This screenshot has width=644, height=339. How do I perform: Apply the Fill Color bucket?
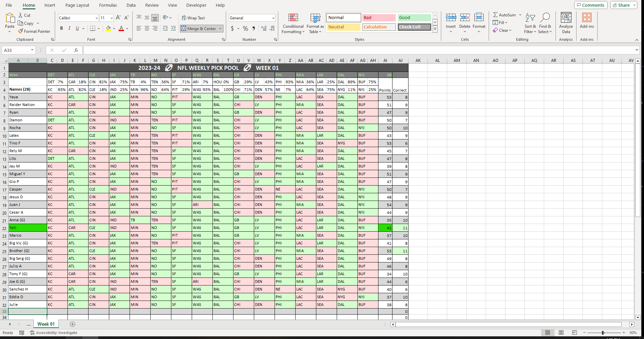108,28
